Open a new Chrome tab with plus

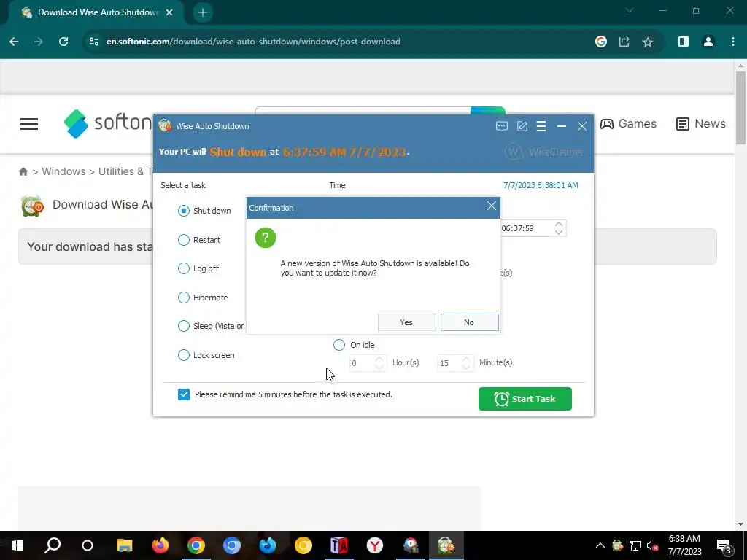click(x=203, y=12)
